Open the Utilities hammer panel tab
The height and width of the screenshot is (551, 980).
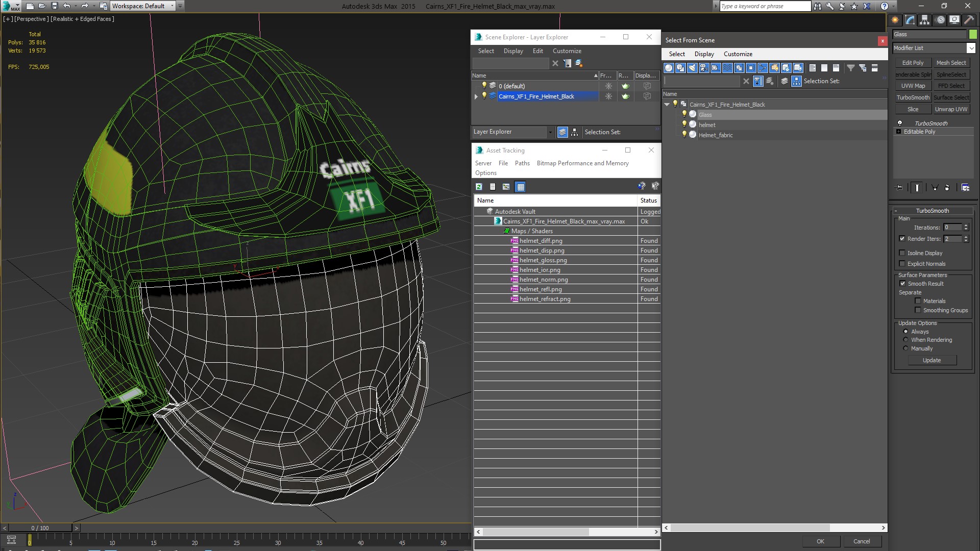coord(969,20)
